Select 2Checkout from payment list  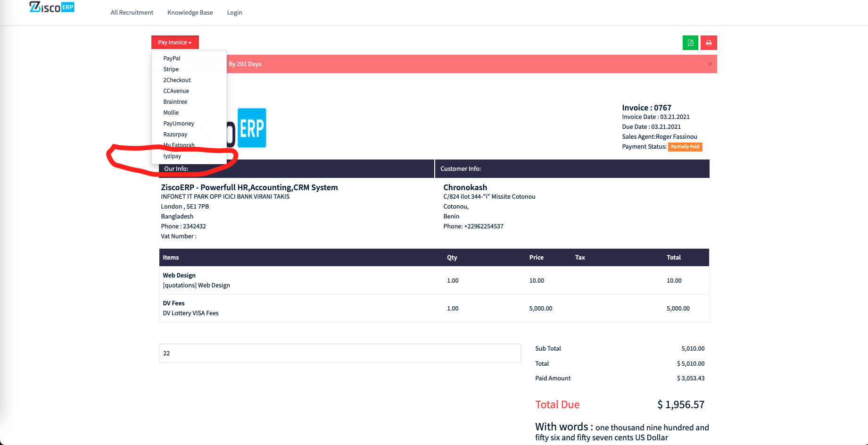(177, 80)
